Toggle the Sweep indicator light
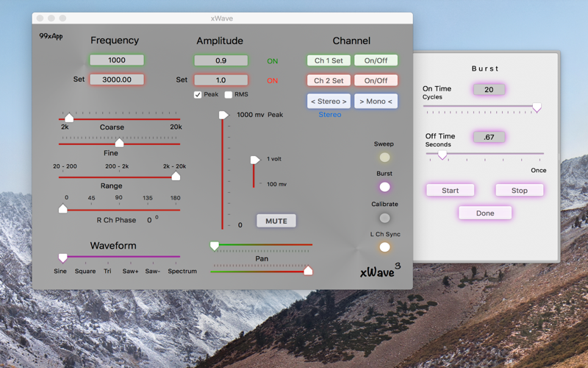This screenshot has width=588, height=368. pyautogui.click(x=384, y=158)
